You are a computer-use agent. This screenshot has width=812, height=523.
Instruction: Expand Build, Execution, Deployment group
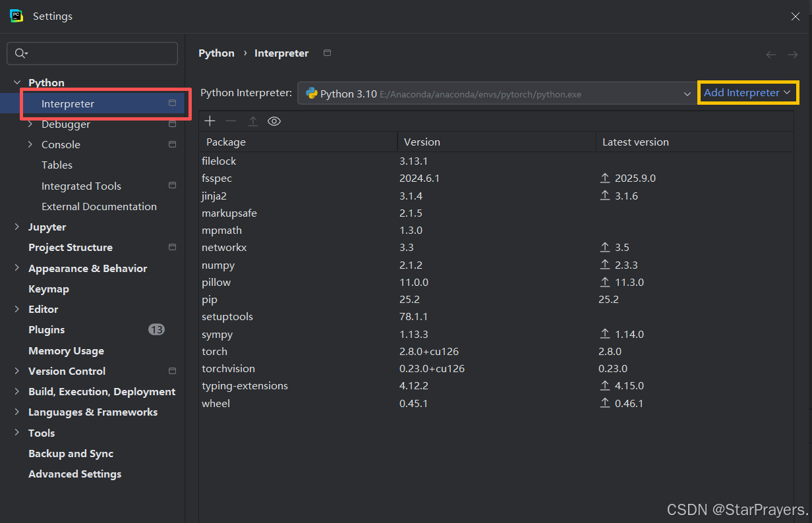point(16,392)
